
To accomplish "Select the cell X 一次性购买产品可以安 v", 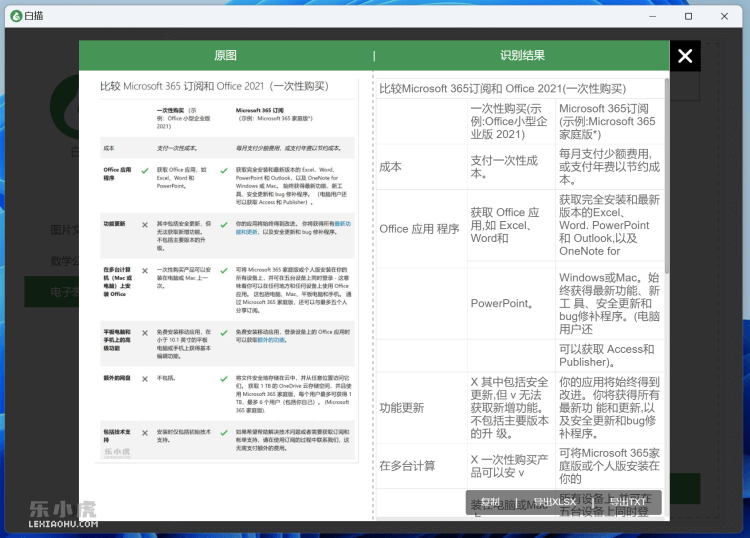I will tap(511, 466).
